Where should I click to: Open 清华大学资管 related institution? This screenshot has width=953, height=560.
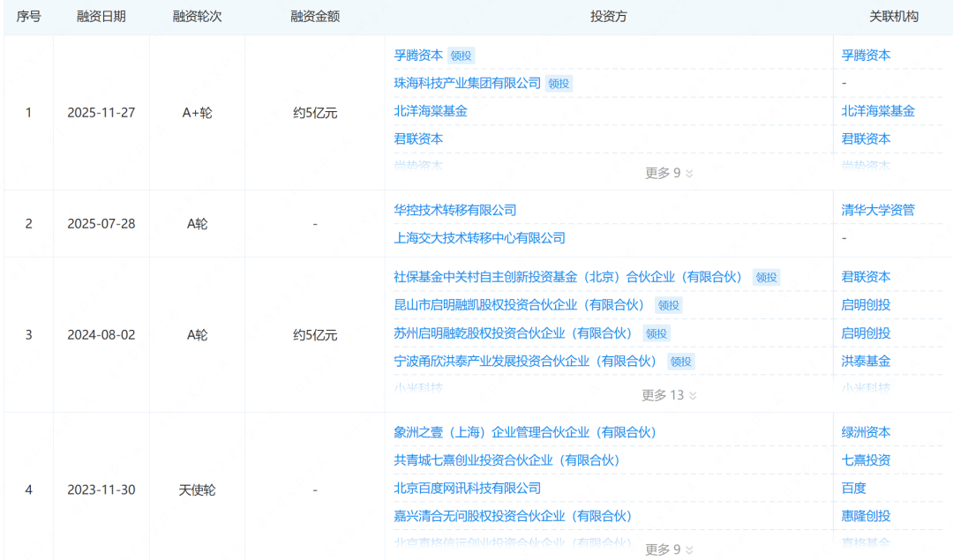point(878,210)
